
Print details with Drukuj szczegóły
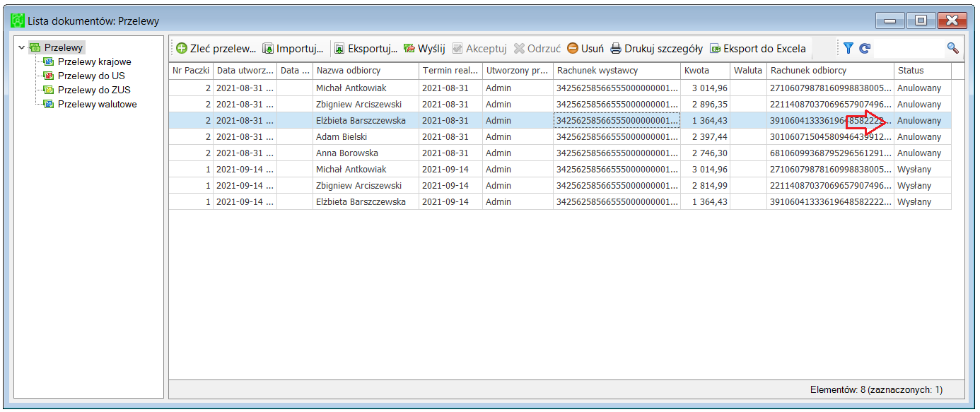[656, 49]
